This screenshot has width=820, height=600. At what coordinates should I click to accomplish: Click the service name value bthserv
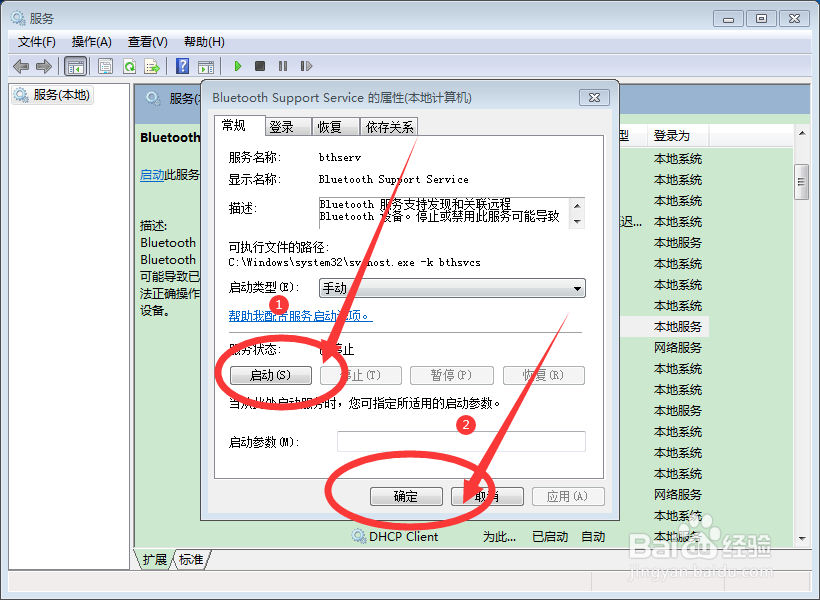pos(340,157)
